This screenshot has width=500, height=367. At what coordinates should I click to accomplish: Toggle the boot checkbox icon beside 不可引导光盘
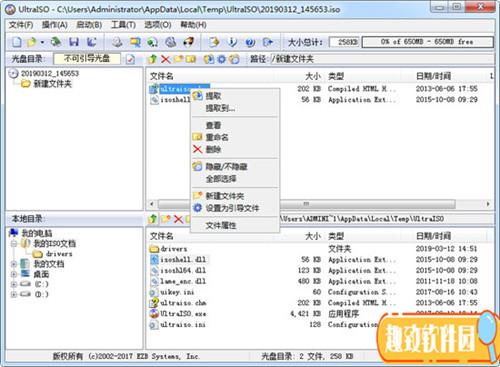point(130,59)
